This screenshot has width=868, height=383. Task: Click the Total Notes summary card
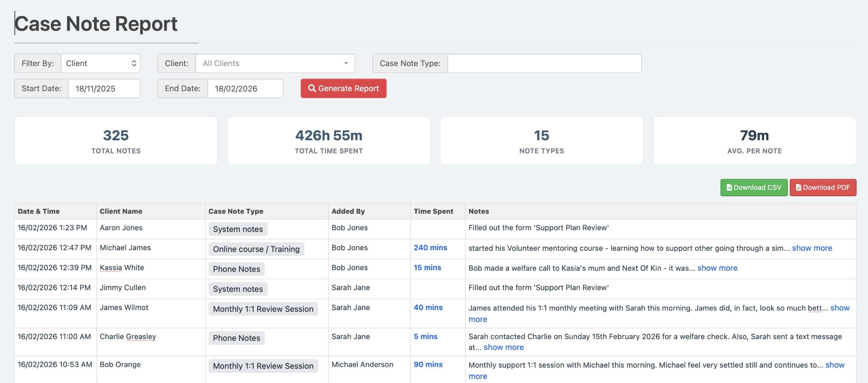click(116, 141)
